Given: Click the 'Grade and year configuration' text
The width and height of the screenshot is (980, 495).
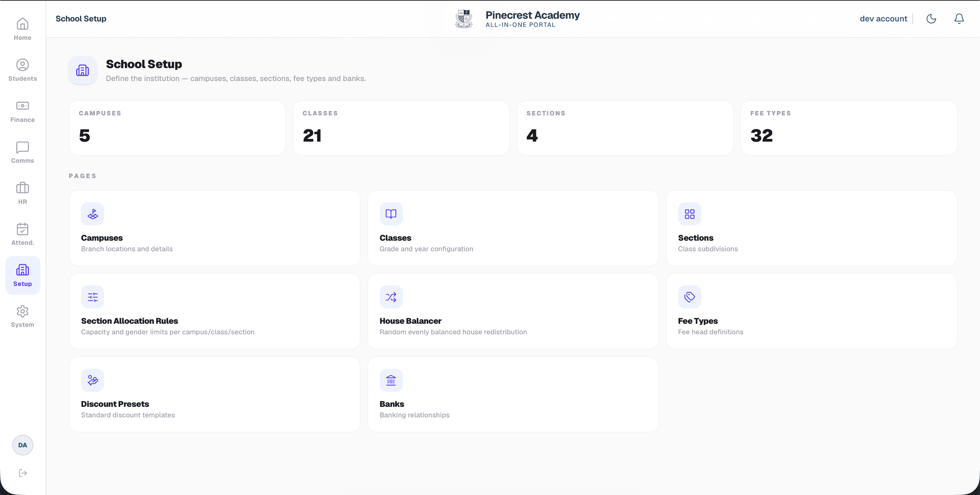Looking at the screenshot, I should [x=426, y=249].
